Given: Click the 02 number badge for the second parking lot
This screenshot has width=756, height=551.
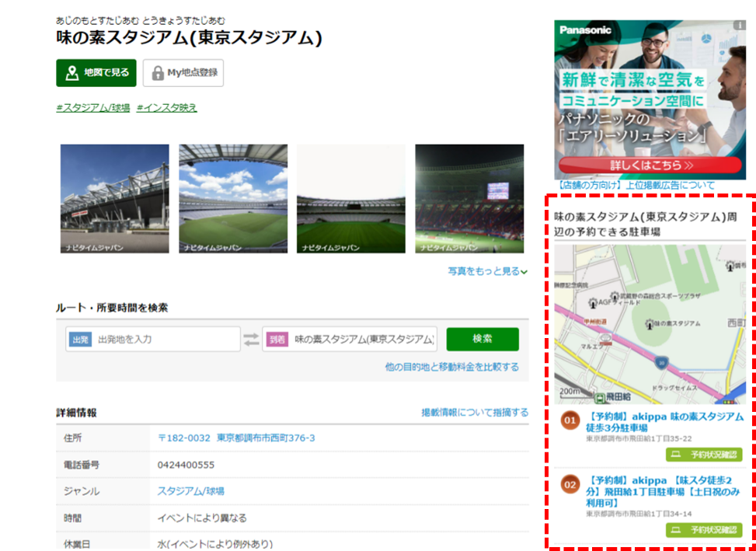Looking at the screenshot, I should point(570,484).
